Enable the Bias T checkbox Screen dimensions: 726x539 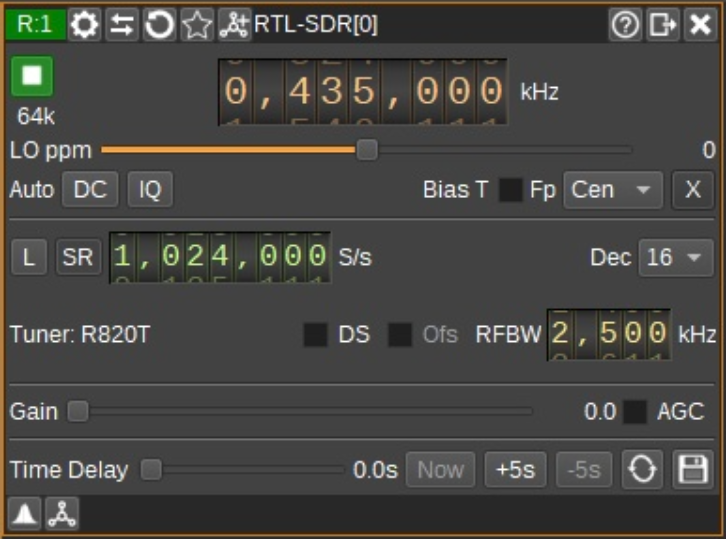[x=510, y=190]
